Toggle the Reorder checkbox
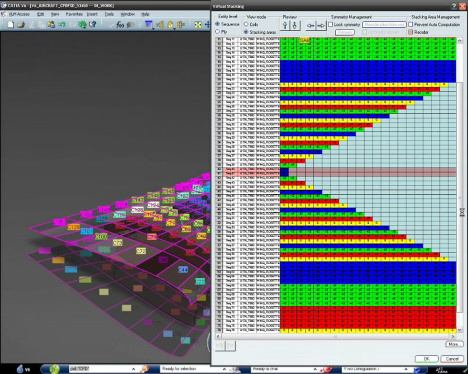The image size is (468, 374). (x=411, y=32)
